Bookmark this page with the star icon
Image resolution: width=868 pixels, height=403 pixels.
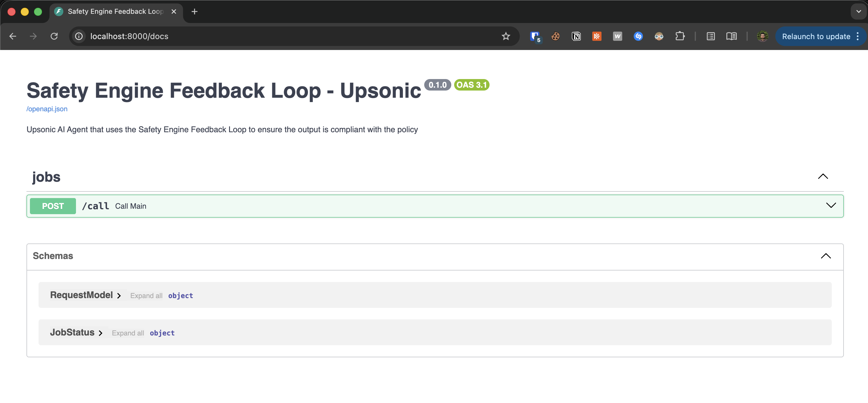[x=505, y=36]
